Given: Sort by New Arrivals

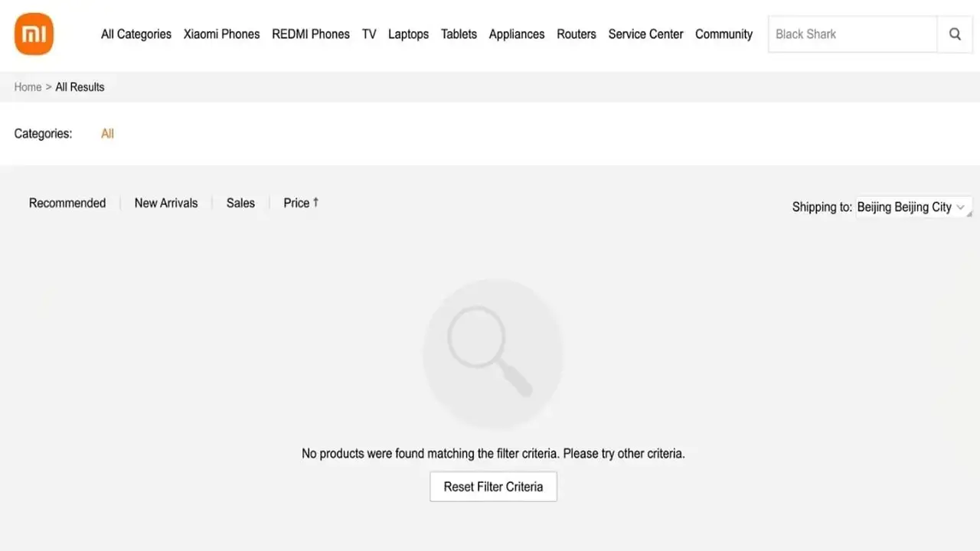Looking at the screenshot, I should (166, 203).
